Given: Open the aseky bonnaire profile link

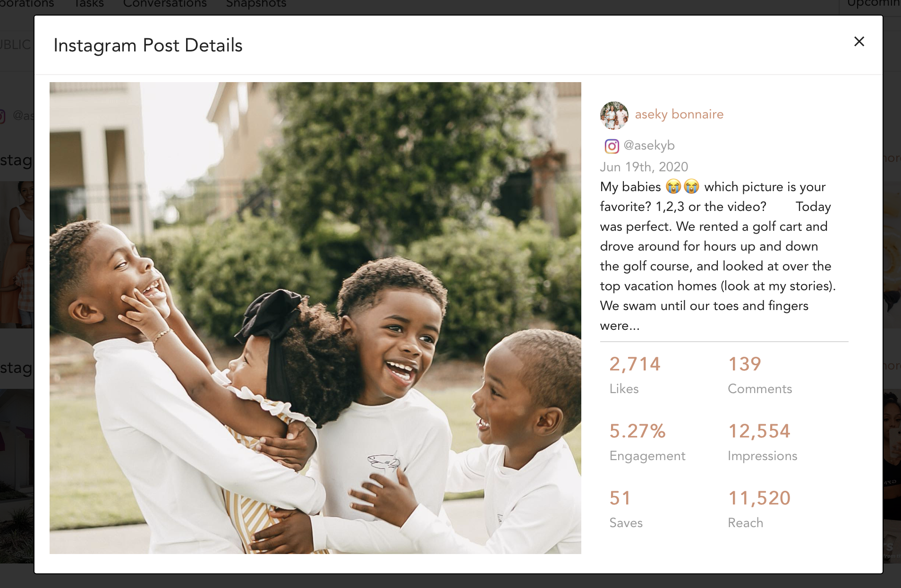Looking at the screenshot, I should tap(679, 114).
